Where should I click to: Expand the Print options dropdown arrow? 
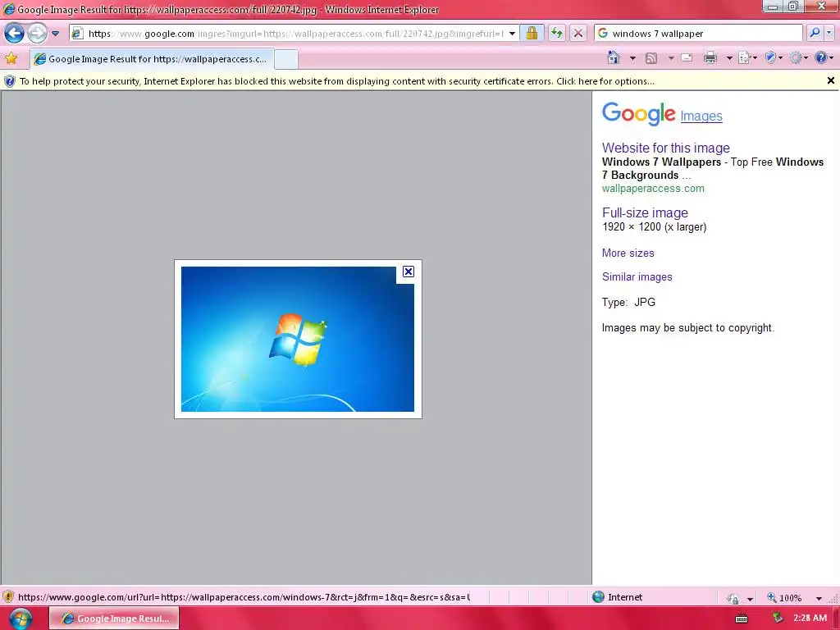click(x=729, y=58)
